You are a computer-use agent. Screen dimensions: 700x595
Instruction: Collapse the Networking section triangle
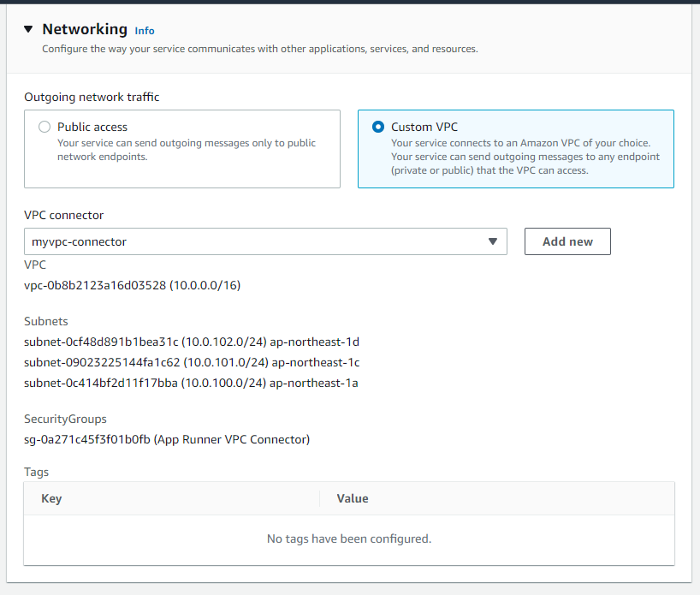pos(28,28)
